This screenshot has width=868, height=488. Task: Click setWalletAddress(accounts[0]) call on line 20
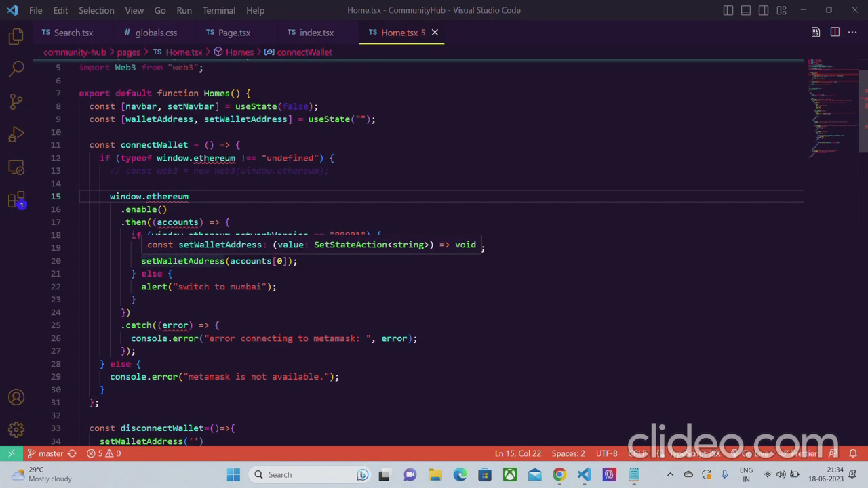click(x=219, y=261)
